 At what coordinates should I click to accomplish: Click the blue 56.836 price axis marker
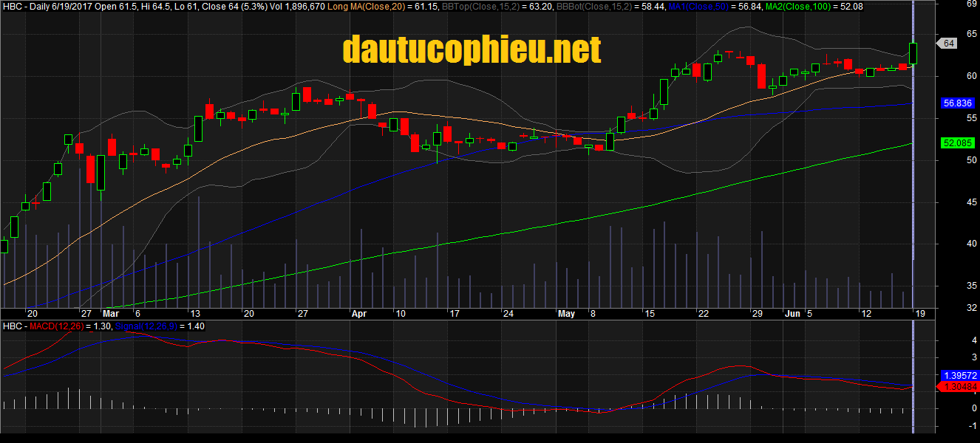point(957,103)
